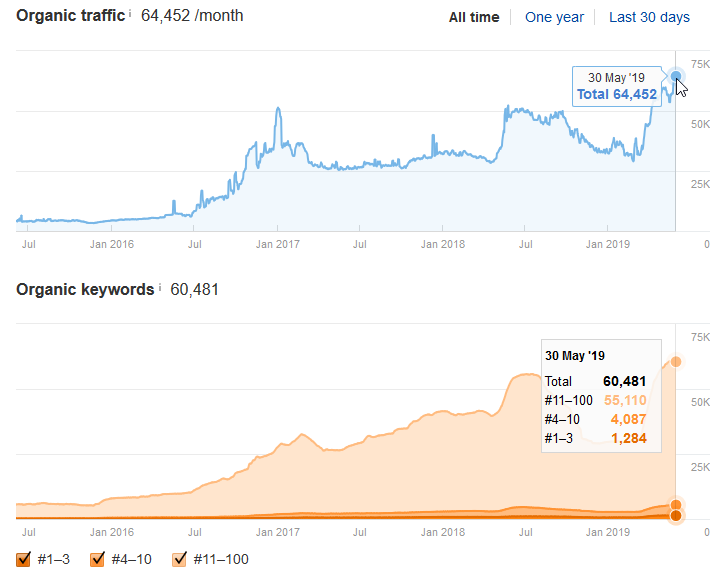Click the blue data point on traffic chart
The width and height of the screenshot is (723, 571).
coord(676,76)
